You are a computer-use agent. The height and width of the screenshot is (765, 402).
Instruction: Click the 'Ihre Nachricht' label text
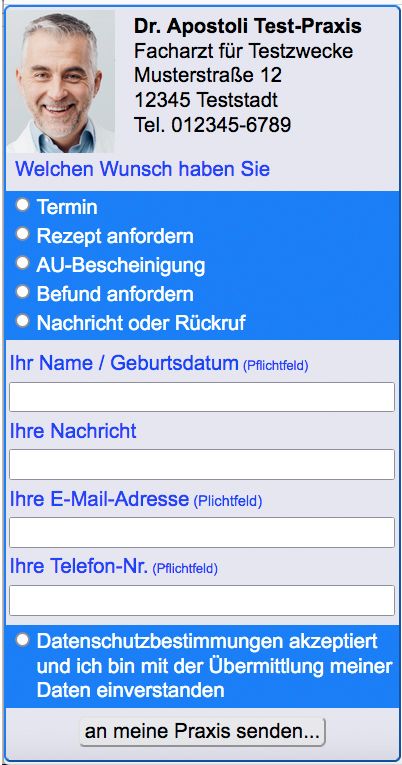pyautogui.click(x=73, y=431)
